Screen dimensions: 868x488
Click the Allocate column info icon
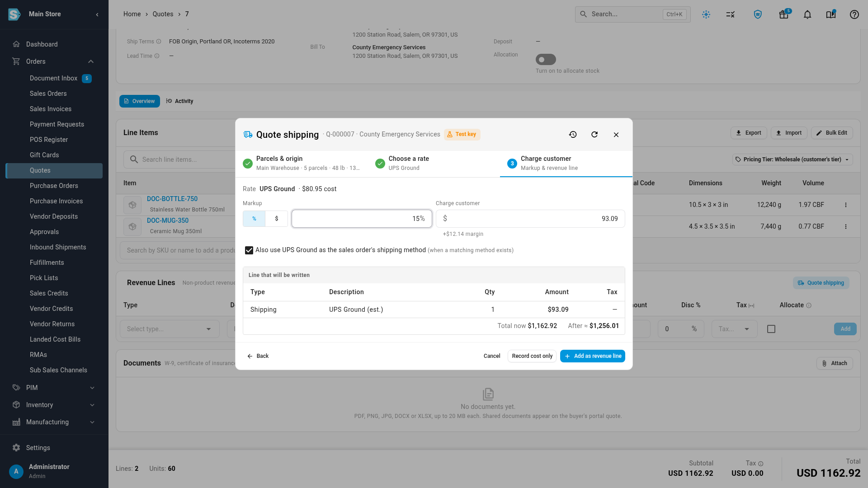pos(809,305)
